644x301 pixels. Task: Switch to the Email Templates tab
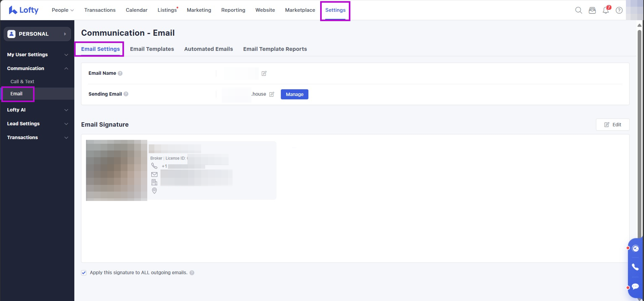point(152,49)
